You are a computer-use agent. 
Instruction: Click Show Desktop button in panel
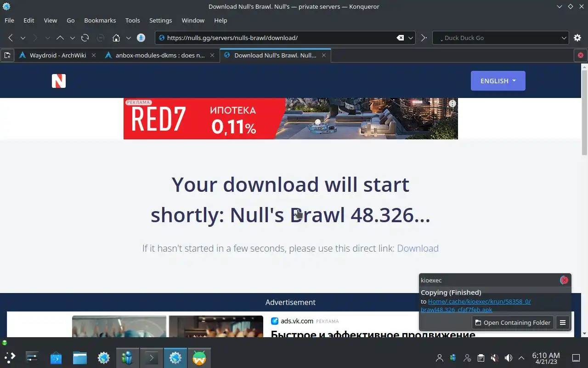(576, 358)
